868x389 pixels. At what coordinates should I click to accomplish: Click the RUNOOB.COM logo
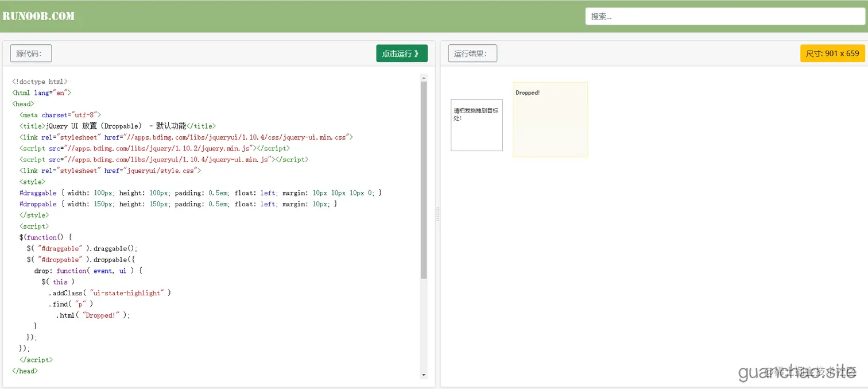[38, 16]
